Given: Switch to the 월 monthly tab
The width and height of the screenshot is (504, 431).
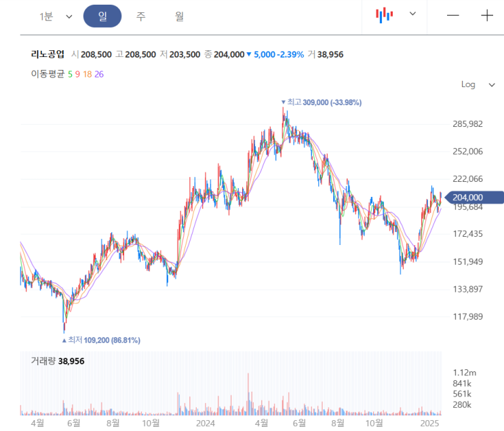Looking at the screenshot, I should 179,16.
